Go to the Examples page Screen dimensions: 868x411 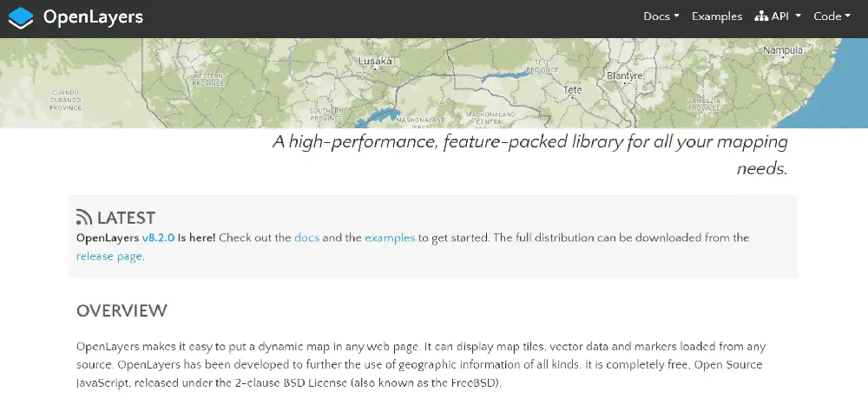tap(717, 16)
